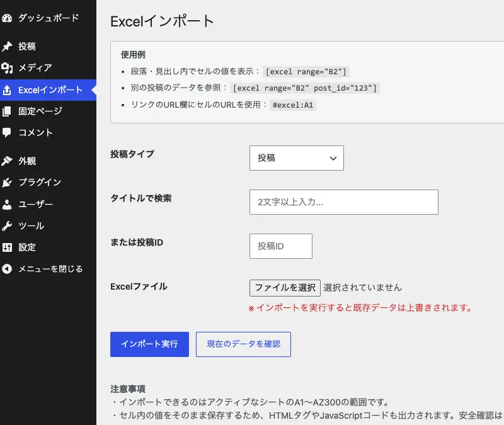Click the Excelインポート page title
The height and width of the screenshot is (425, 504).
162,21
